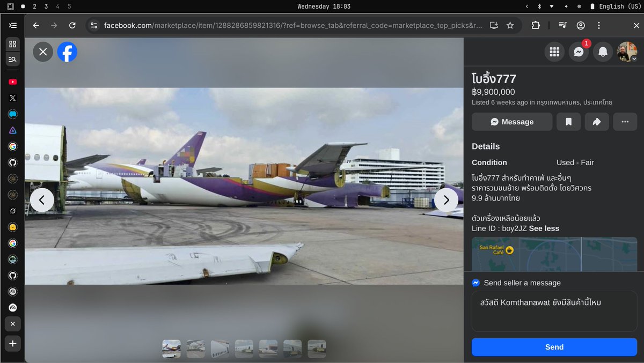This screenshot has height=363, width=644.
Task: Send the message to seller
Action: click(x=554, y=347)
